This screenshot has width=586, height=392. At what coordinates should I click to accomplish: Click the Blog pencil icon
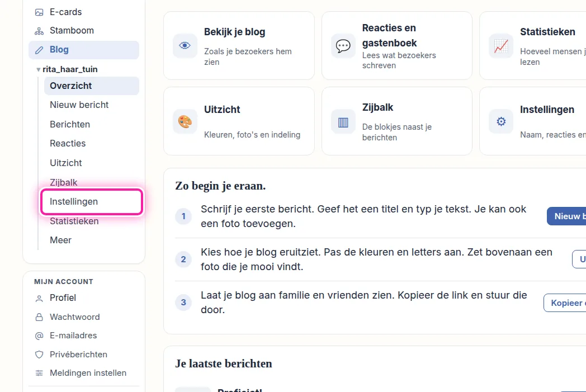(x=39, y=50)
